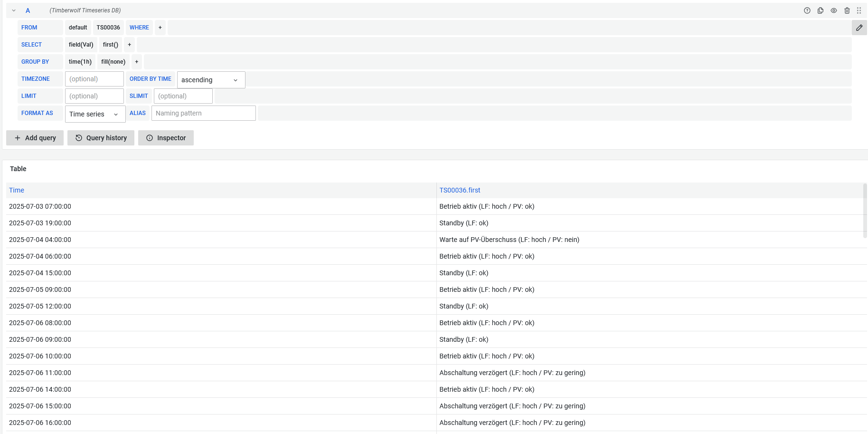Open FORMAT AS Time series dropdown
Viewport: 868px width, 434px height.
(x=95, y=114)
